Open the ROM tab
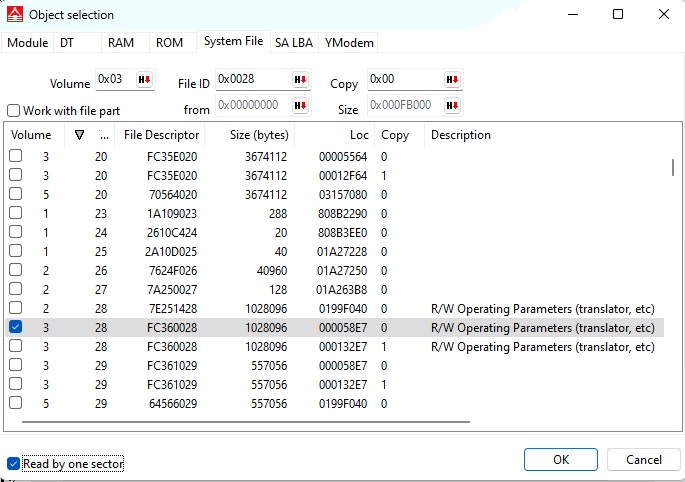 (173, 43)
